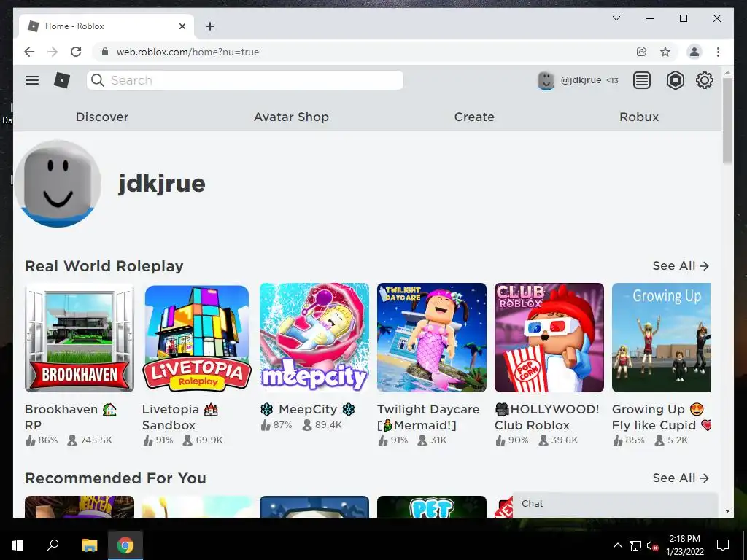Open the @jdkjrue username link

(x=581, y=80)
